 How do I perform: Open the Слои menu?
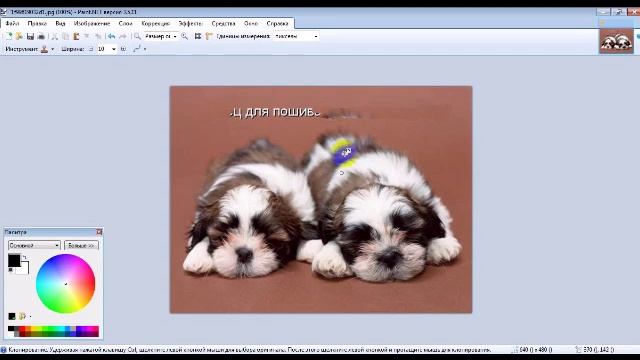click(x=126, y=24)
